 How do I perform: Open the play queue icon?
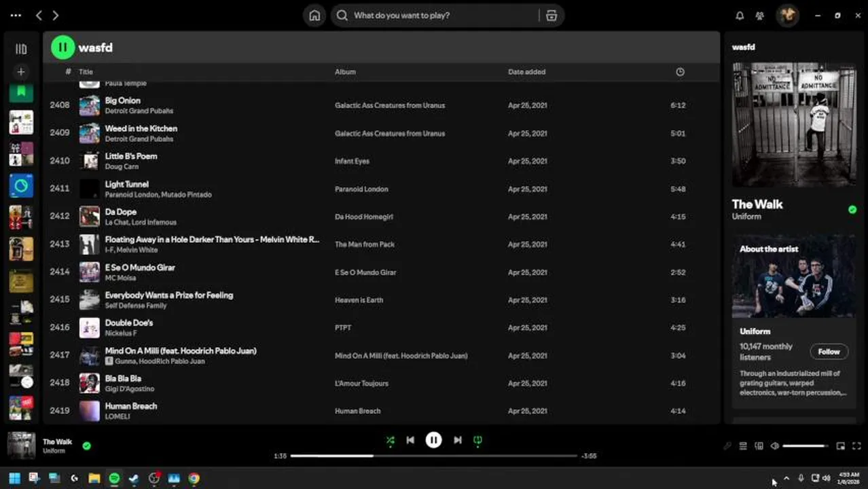pos(743,446)
